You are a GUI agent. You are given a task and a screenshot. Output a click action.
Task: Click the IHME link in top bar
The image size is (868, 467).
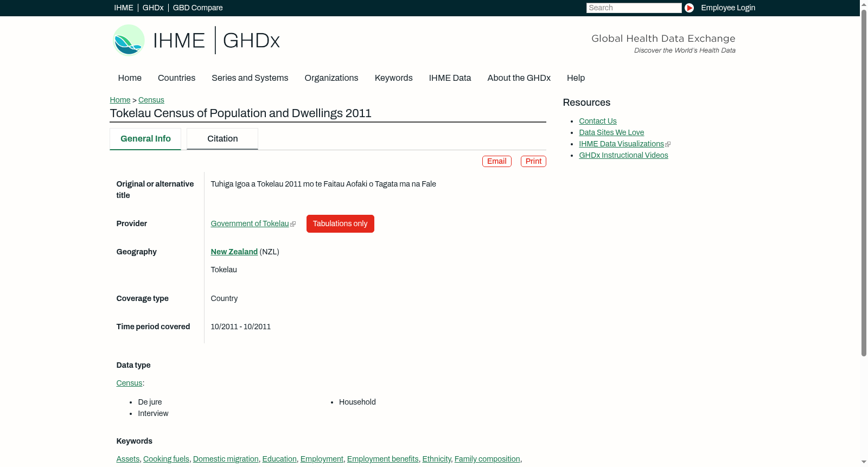124,8
